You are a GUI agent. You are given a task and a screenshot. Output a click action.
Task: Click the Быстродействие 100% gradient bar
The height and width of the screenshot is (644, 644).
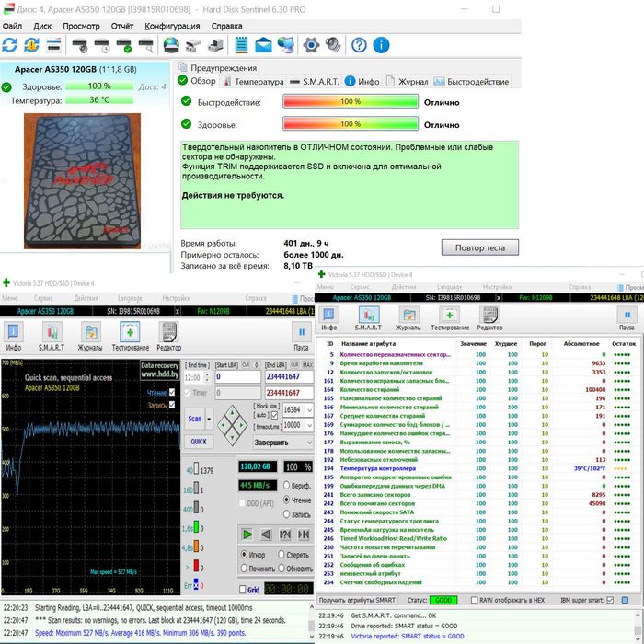tap(351, 101)
